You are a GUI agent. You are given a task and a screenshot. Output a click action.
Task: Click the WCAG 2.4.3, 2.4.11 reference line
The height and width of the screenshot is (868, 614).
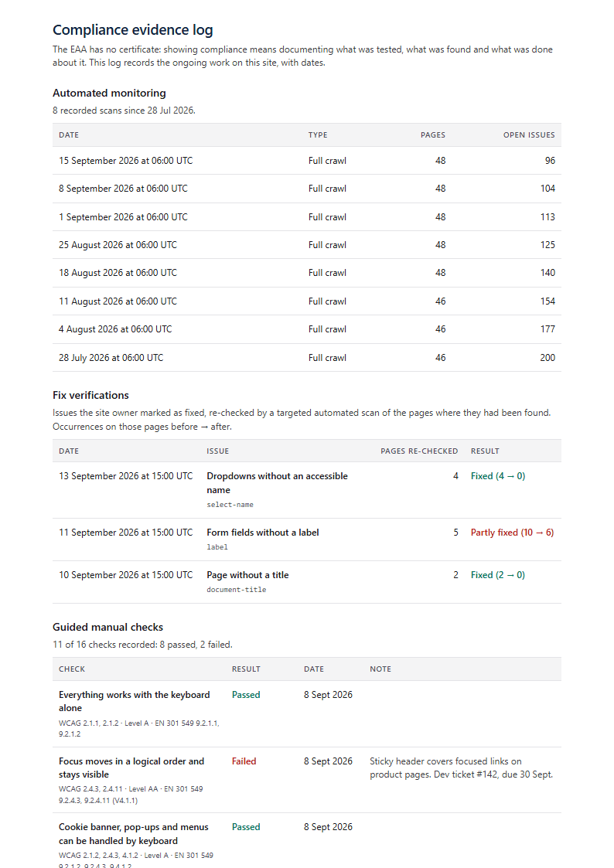pos(131,795)
